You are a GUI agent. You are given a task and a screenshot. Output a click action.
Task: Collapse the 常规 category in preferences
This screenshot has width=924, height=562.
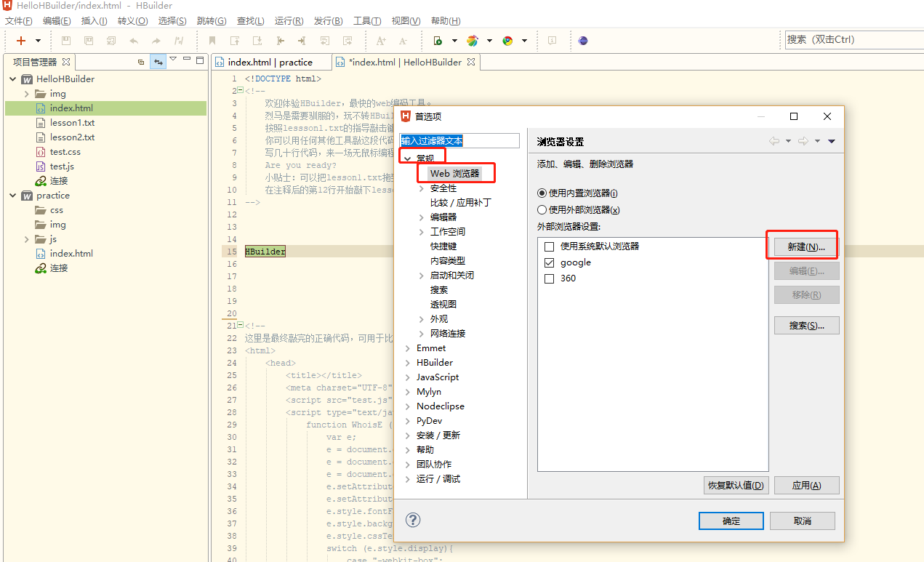click(408, 158)
